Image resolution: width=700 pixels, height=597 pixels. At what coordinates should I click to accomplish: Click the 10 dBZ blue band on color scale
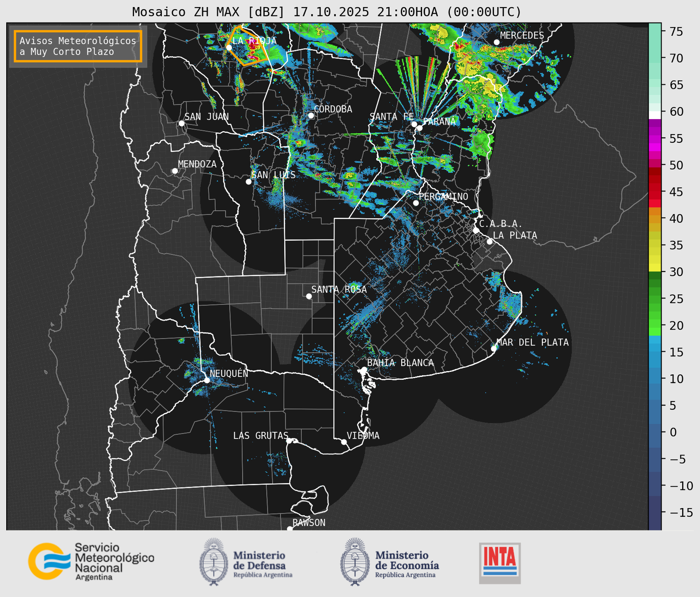(x=654, y=379)
